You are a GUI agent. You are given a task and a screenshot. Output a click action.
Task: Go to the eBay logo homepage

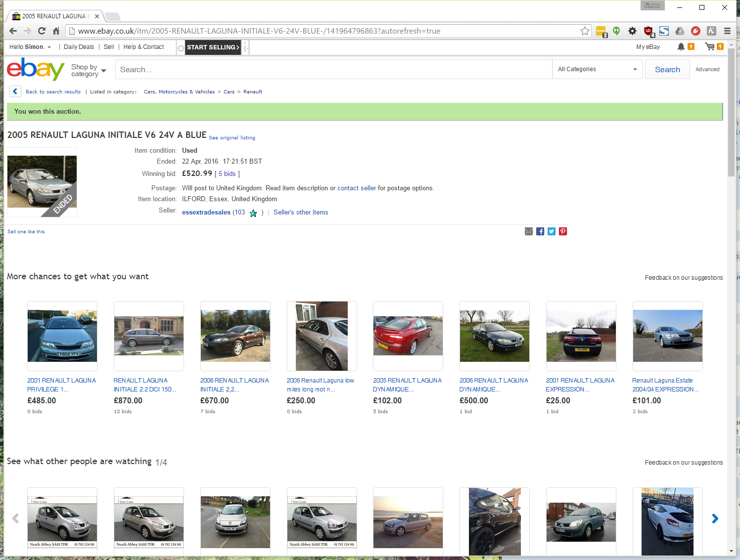tap(36, 69)
